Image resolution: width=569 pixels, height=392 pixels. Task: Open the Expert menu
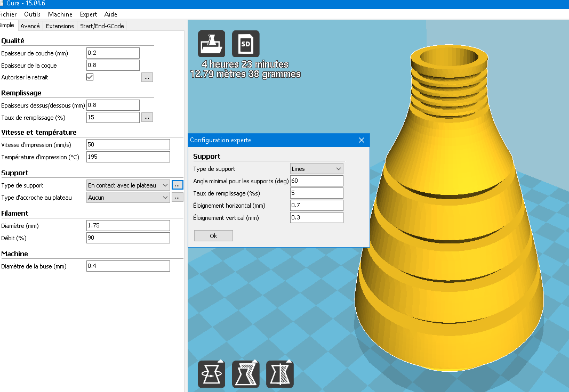click(89, 14)
